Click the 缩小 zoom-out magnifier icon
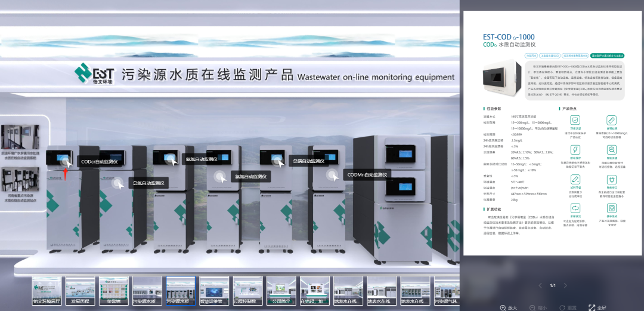This screenshot has width=644, height=311. (x=532, y=307)
